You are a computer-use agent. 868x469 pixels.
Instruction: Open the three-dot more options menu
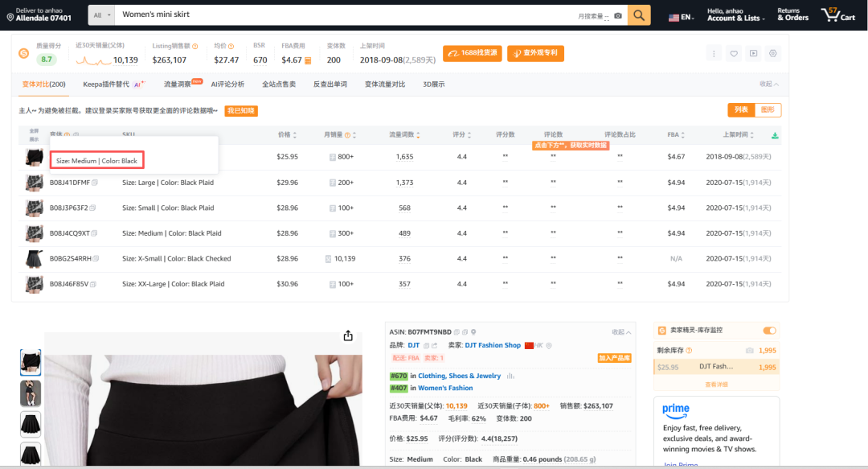(x=714, y=54)
